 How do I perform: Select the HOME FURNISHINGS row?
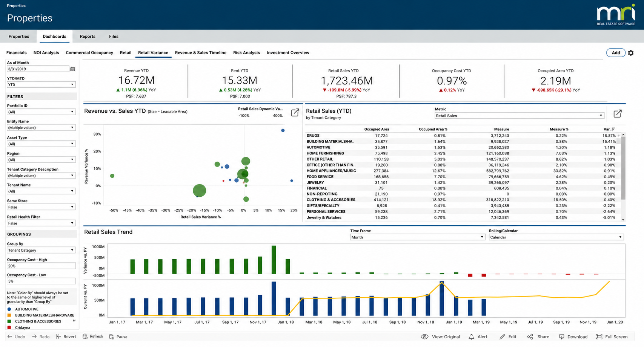[x=461, y=153]
